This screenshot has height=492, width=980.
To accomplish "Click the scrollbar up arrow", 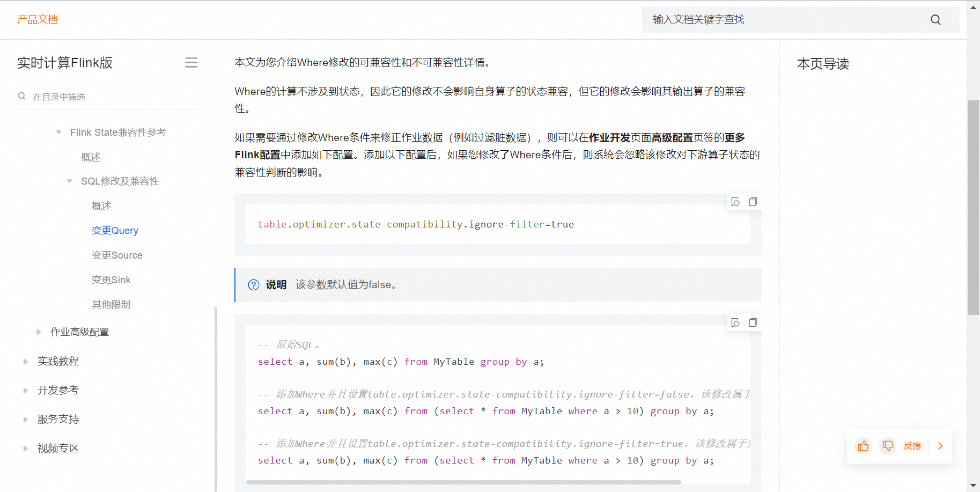I will [973, 8].
